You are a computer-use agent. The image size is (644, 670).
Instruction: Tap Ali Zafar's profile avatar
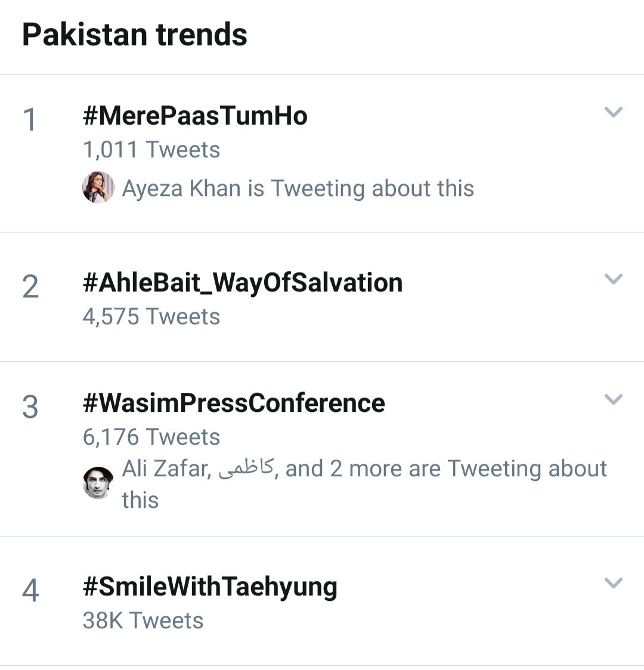tap(98, 482)
